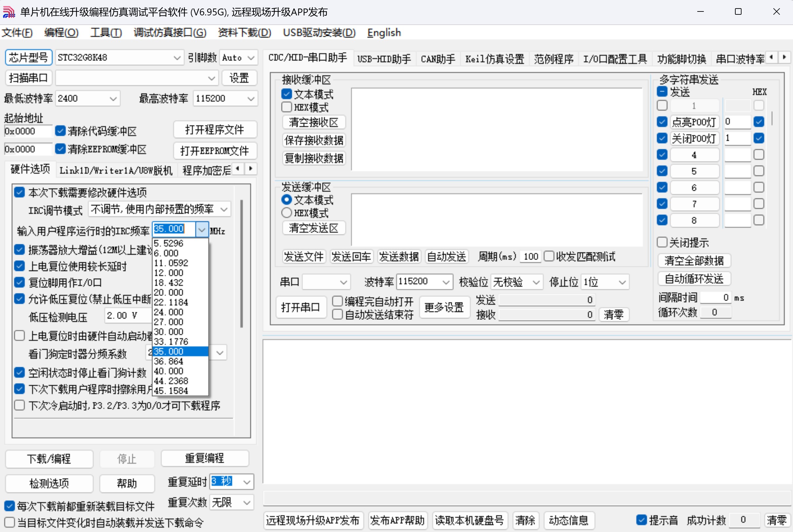Open 重复延时 dropdown
Viewport: 793px width, 532px height.
point(247,482)
